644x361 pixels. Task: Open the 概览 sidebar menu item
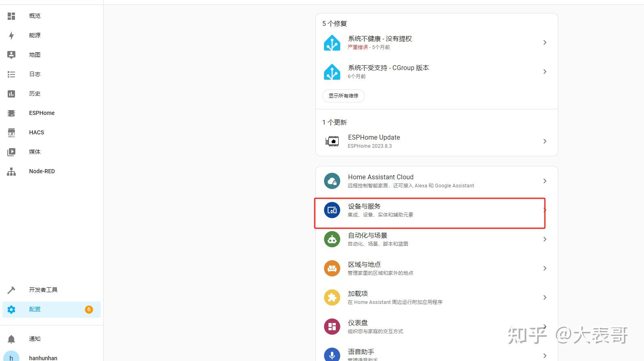(51, 16)
